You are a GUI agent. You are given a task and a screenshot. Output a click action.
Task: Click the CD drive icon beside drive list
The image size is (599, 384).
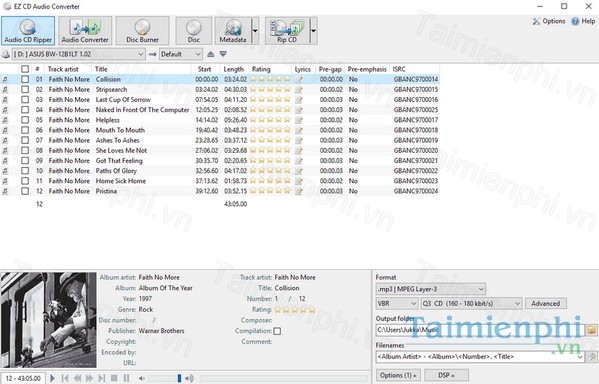[6, 54]
